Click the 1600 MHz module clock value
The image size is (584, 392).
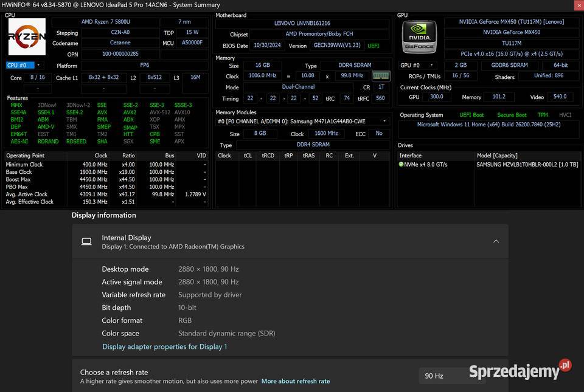pyautogui.click(x=326, y=133)
